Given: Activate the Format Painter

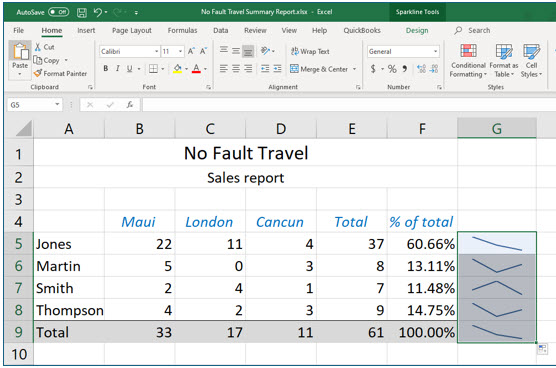Looking at the screenshot, I should [x=60, y=73].
